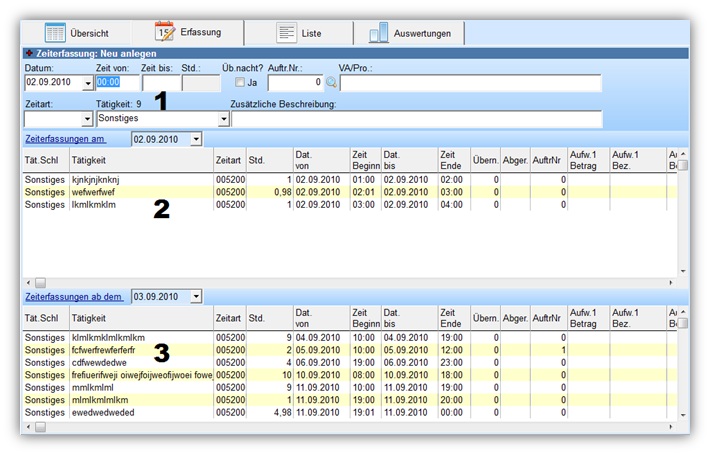Open the Liste tab
This screenshot has height=455, width=710.
point(299,33)
